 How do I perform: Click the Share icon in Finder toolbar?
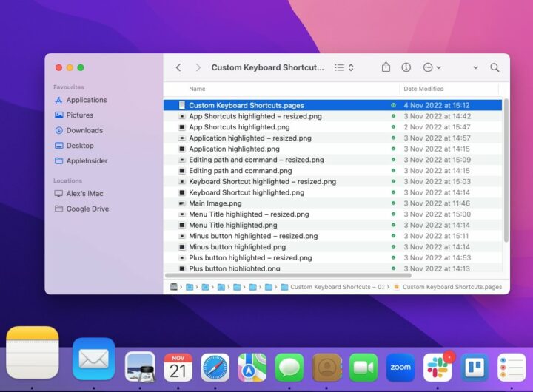tap(386, 67)
